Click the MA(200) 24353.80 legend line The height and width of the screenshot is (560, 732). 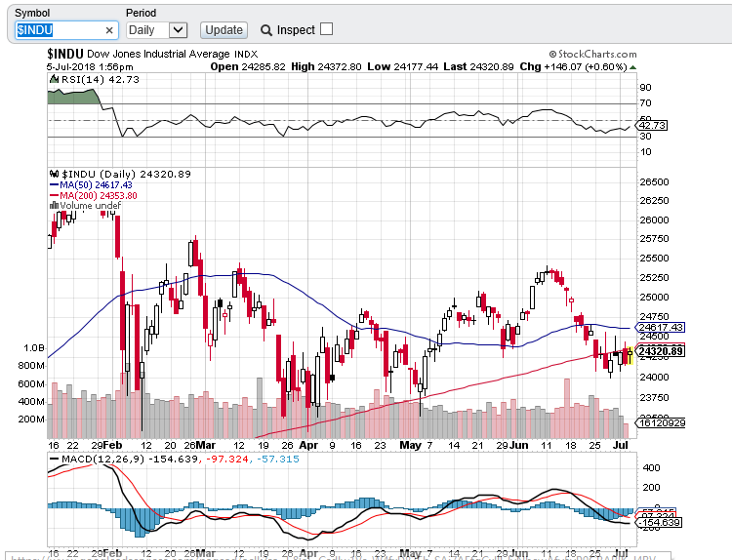94,195
